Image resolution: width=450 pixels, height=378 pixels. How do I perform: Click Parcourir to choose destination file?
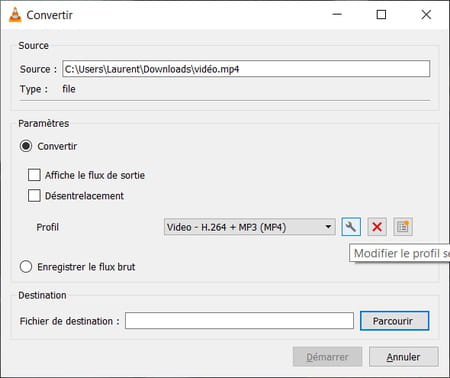[394, 321]
